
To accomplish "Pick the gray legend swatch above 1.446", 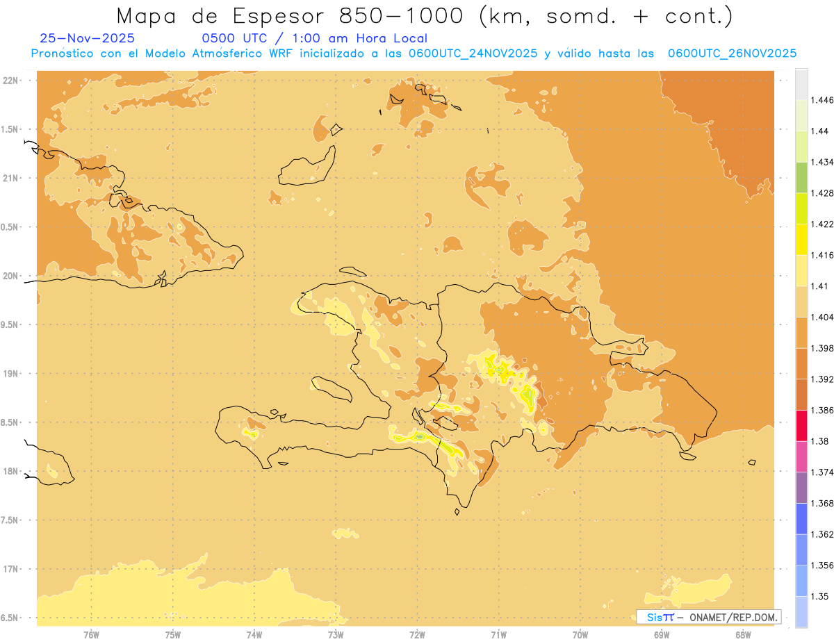I will point(801,85).
